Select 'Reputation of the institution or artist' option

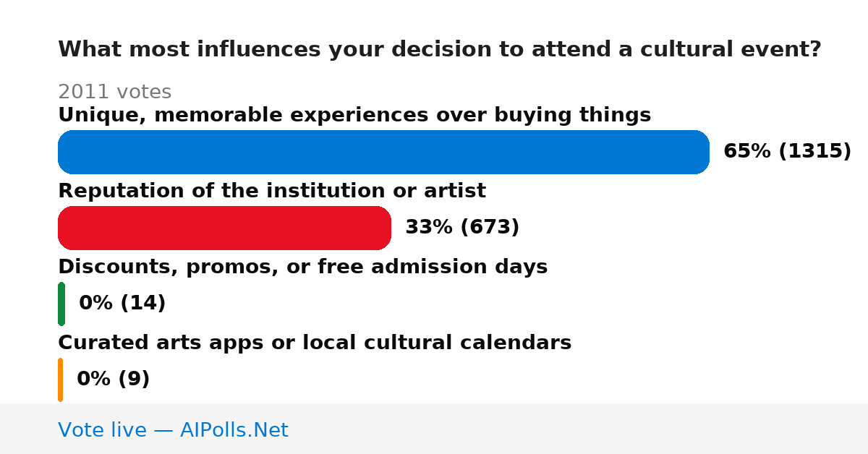272,191
